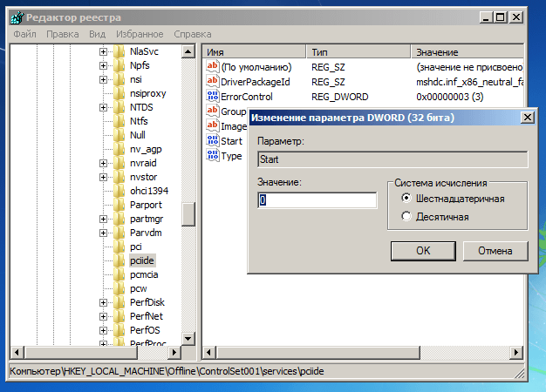Expand the partmgr tree node
Viewport: 546px width, 392px height.
pos(103,219)
